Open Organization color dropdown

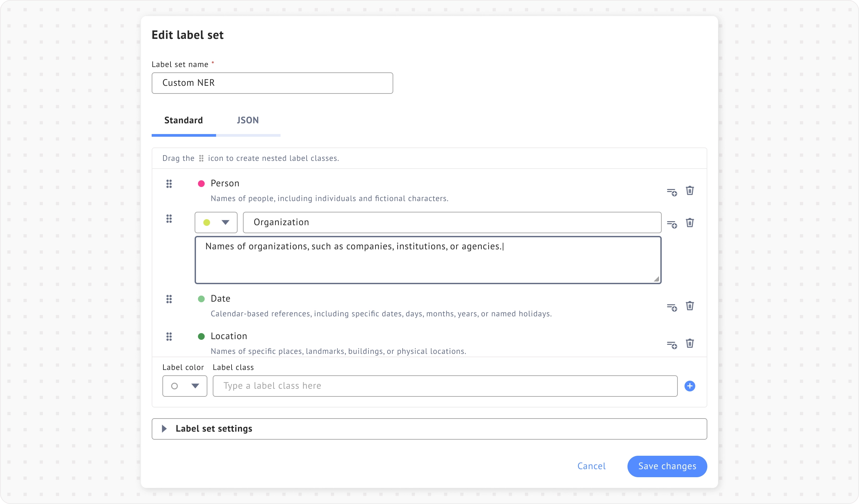[216, 223]
